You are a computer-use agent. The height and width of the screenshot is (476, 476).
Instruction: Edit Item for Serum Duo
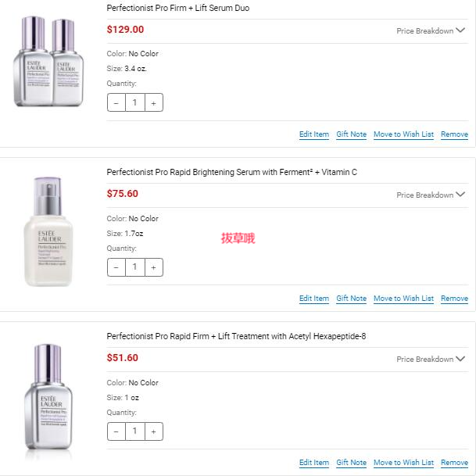pos(313,134)
